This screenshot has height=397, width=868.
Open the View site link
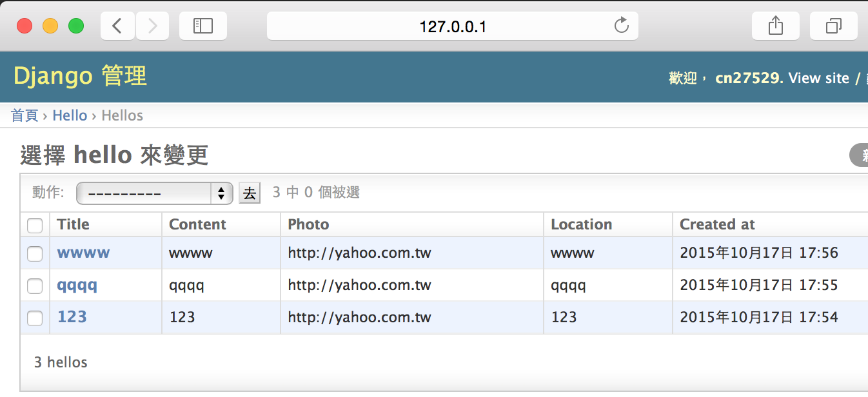[818, 78]
